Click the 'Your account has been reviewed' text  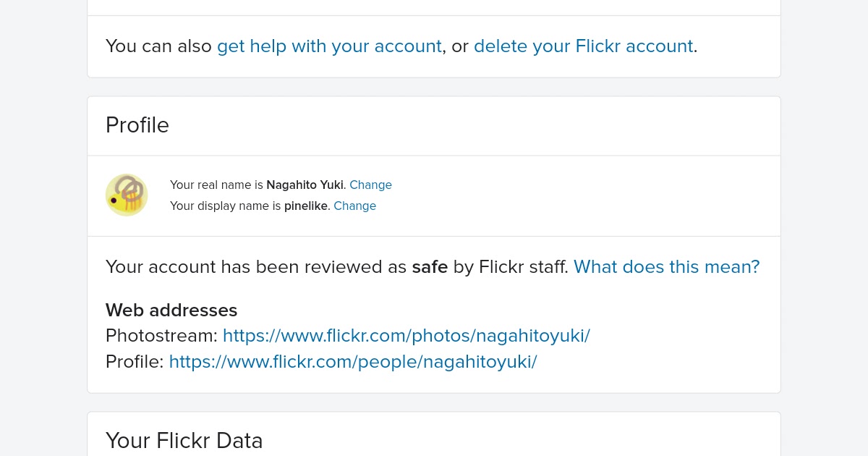tap(255, 267)
